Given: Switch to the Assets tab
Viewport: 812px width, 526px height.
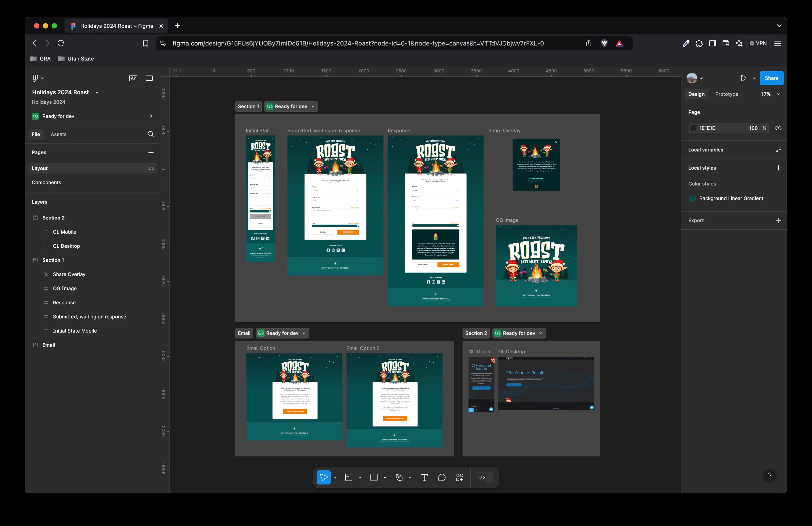Looking at the screenshot, I should [59, 134].
